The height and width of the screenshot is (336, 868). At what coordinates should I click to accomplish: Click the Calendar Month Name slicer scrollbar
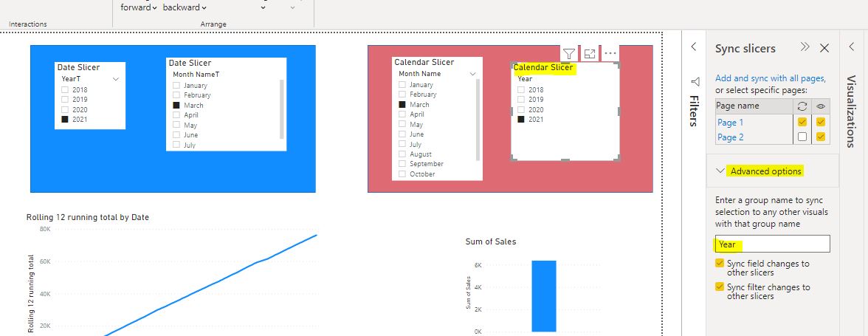tap(478, 120)
